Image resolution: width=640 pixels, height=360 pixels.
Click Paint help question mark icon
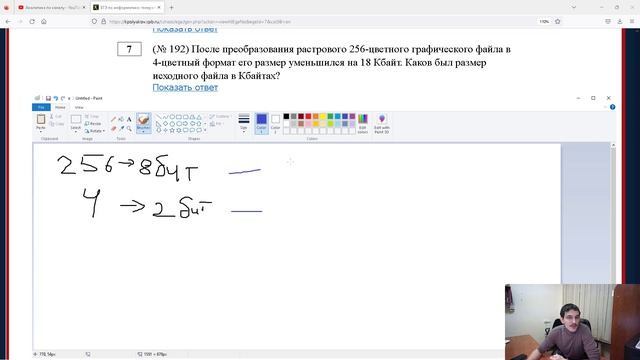pos(612,107)
